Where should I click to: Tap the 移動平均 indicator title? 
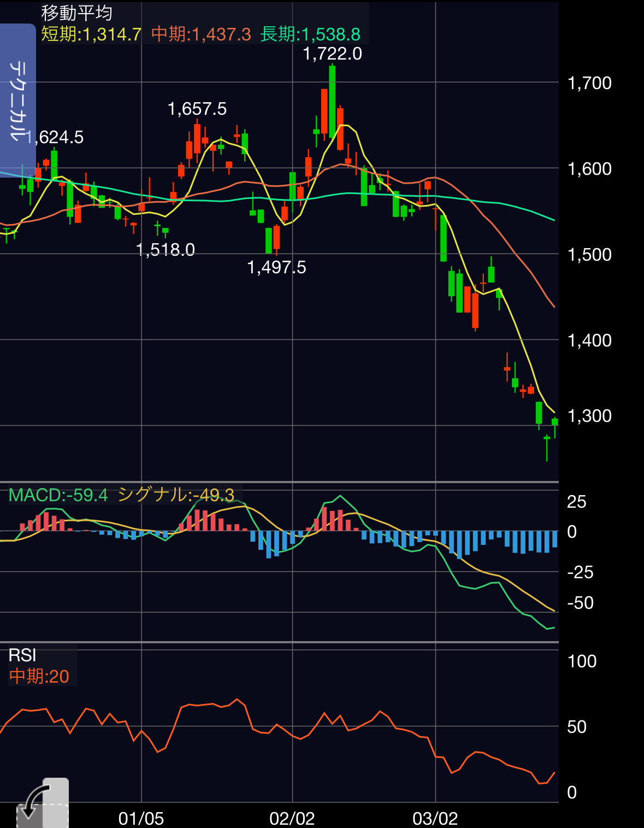(76, 13)
